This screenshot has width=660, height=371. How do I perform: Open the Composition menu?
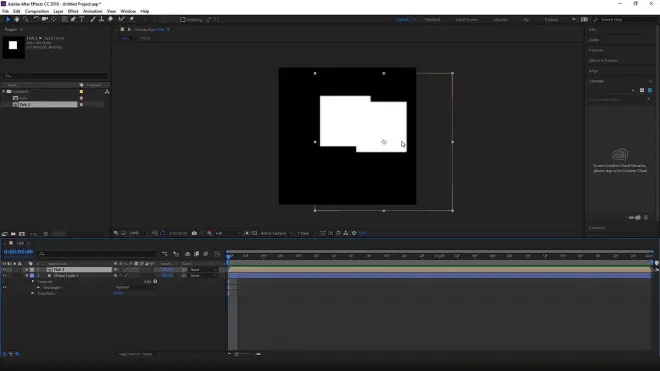tap(37, 11)
